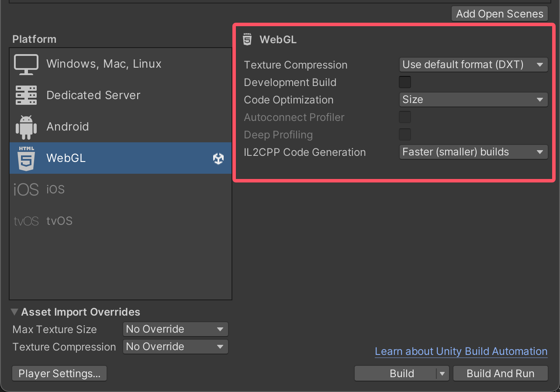This screenshot has width=560, height=392.
Task: Open the Texture Compression format dropdown
Action: tap(473, 65)
